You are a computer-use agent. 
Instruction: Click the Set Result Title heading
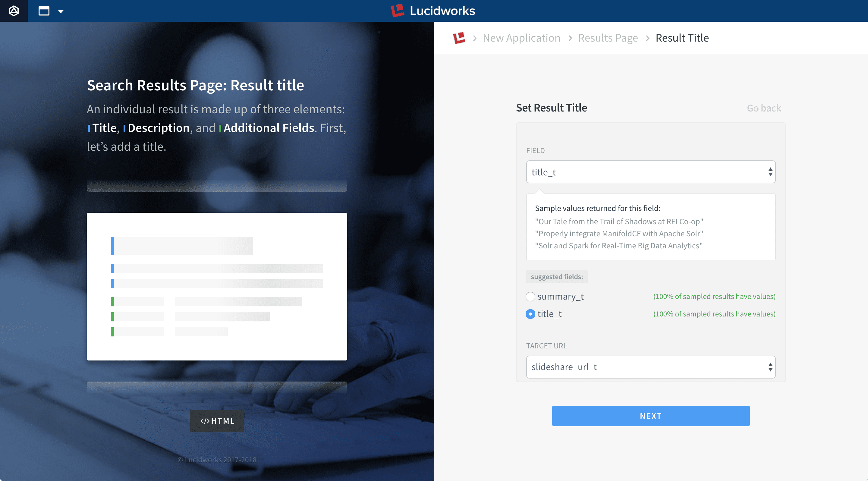551,108
